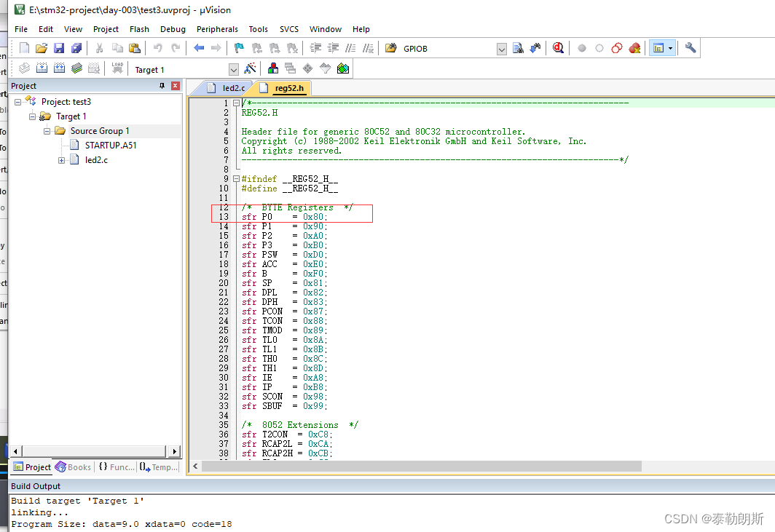Open Configuration wrench icon
Viewport: 775px width, 532px height.
coord(691,48)
